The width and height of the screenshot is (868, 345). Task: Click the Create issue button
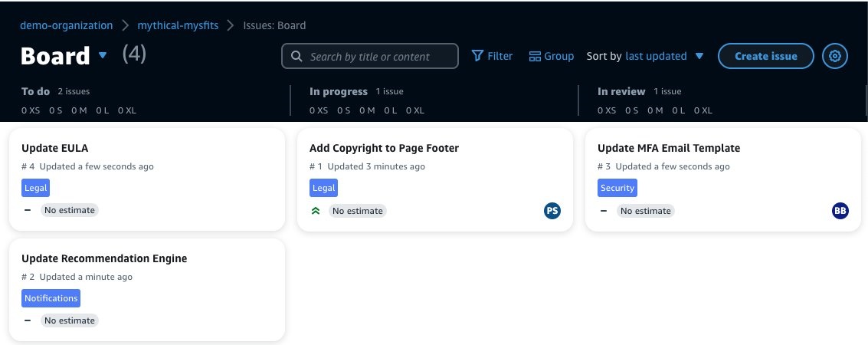pos(765,56)
